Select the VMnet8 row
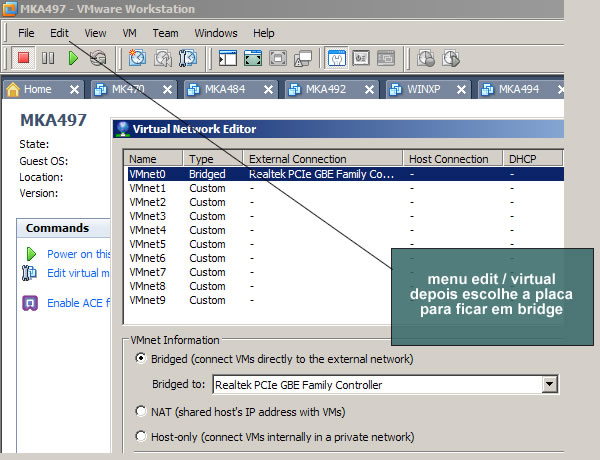The height and width of the screenshot is (460, 600). tap(259, 286)
